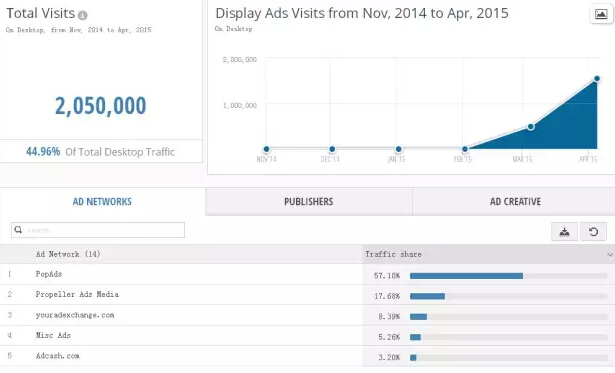Click the youradexchange.com 8.39% traffic bar
Image resolution: width=615 pixels, height=373 pixels.
pos(418,317)
